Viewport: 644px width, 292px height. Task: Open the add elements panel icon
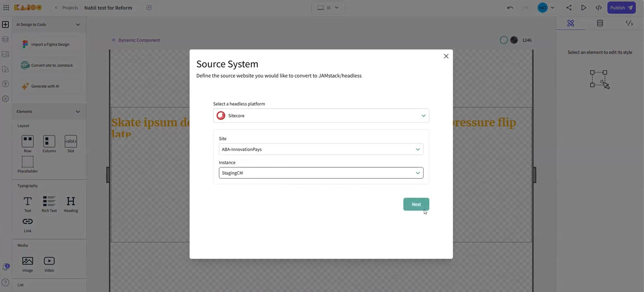(x=5, y=24)
